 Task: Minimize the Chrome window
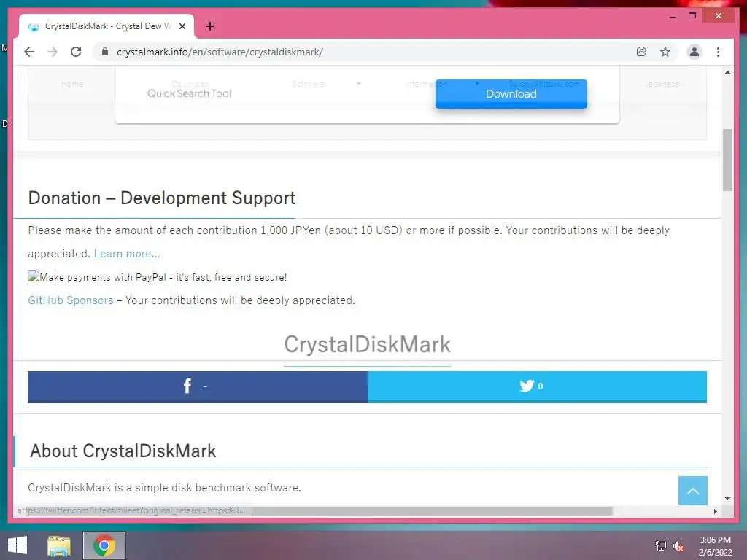coord(673,16)
